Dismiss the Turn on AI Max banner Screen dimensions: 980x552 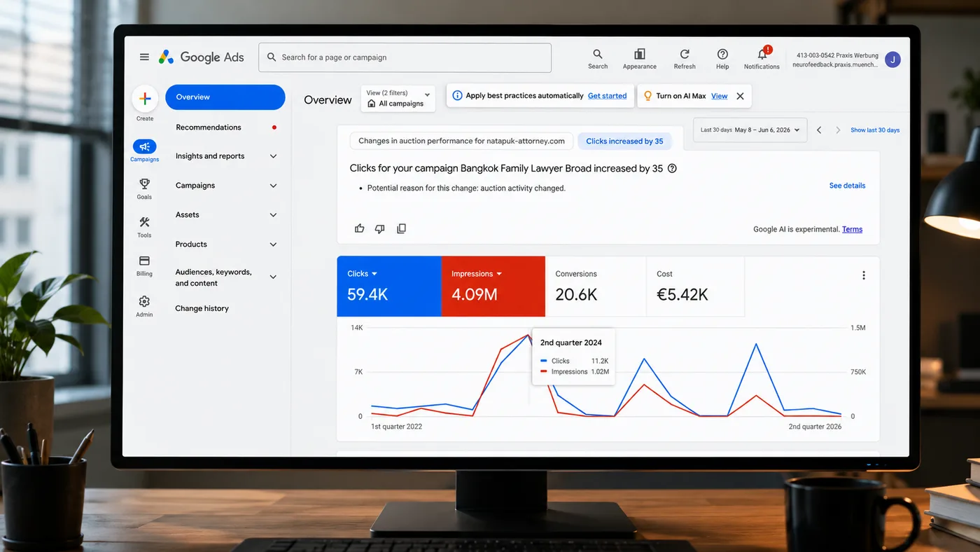[740, 96]
